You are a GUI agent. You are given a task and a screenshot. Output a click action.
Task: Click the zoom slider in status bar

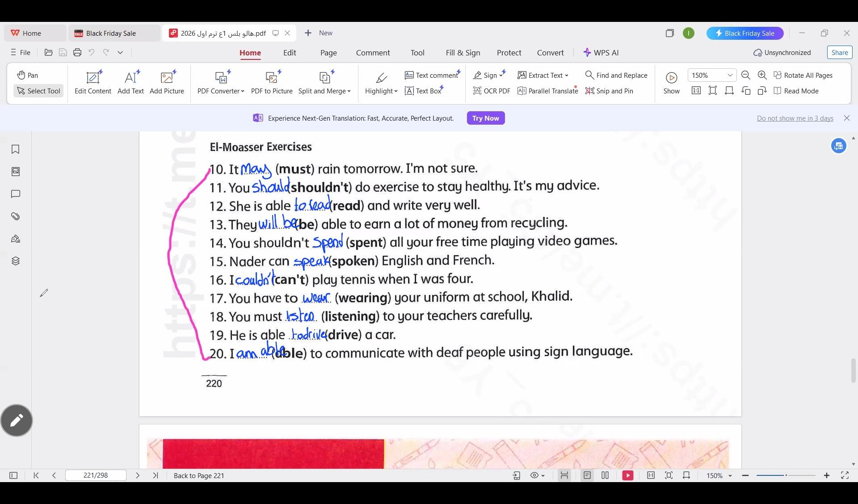click(786, 475)
